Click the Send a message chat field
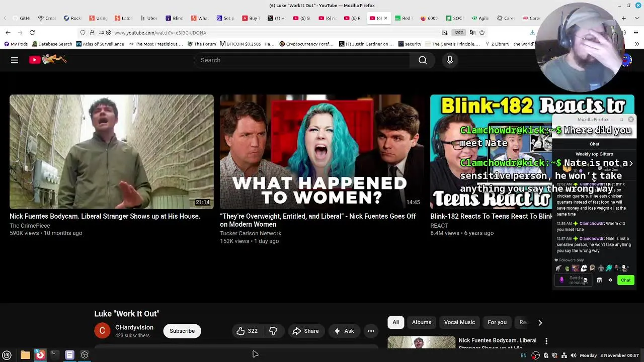Image resolution: width=644 pixels, height=362 pixels. (x=573, y=280)
